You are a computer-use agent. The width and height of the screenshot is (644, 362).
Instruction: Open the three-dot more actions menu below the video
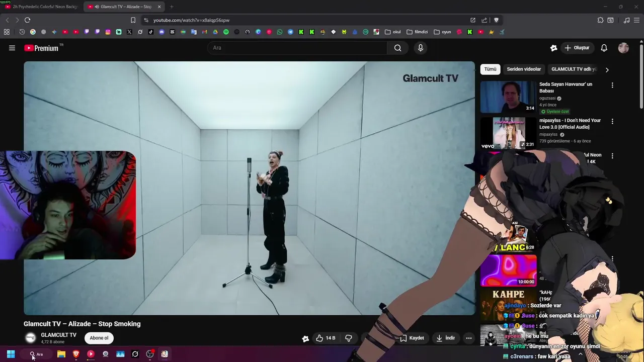pos(468,338)
